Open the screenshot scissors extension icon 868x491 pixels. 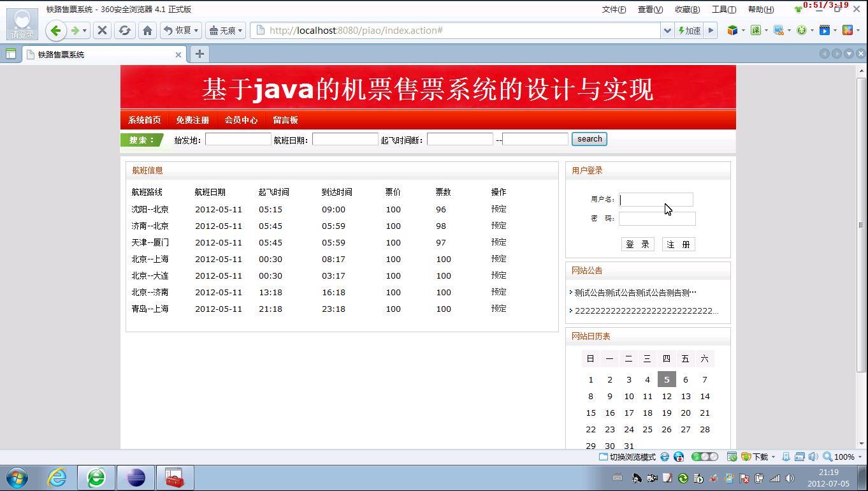point(779,30)
